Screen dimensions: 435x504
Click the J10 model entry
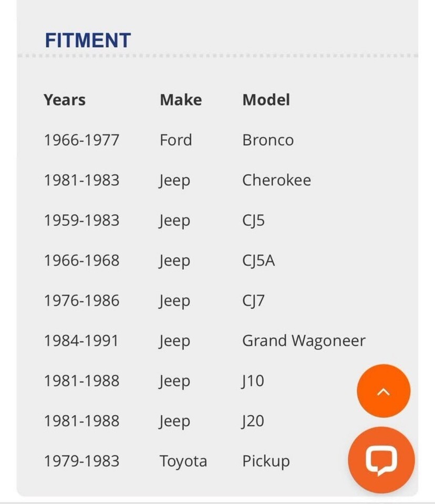click(253, 381)
